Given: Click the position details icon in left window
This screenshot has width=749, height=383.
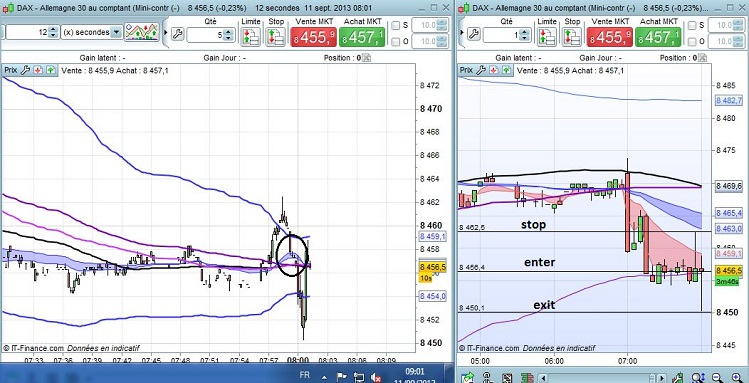Looking at the screenshot, I should (366, 58).
